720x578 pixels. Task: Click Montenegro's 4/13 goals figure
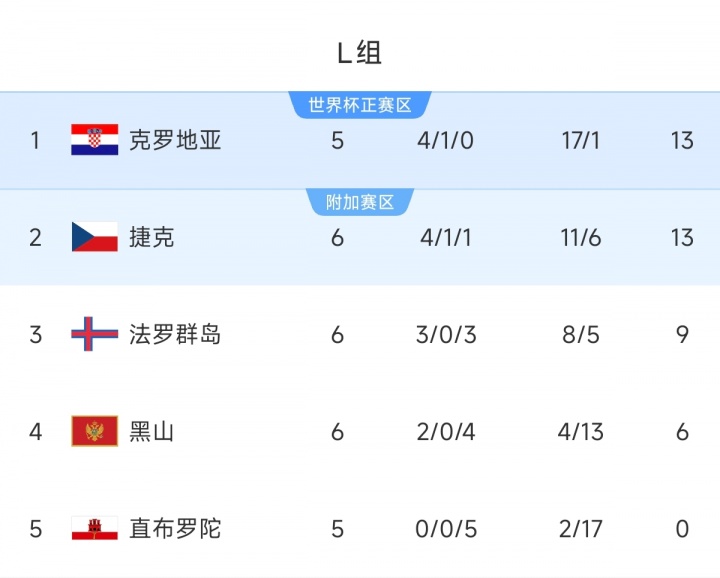(580, 431)
